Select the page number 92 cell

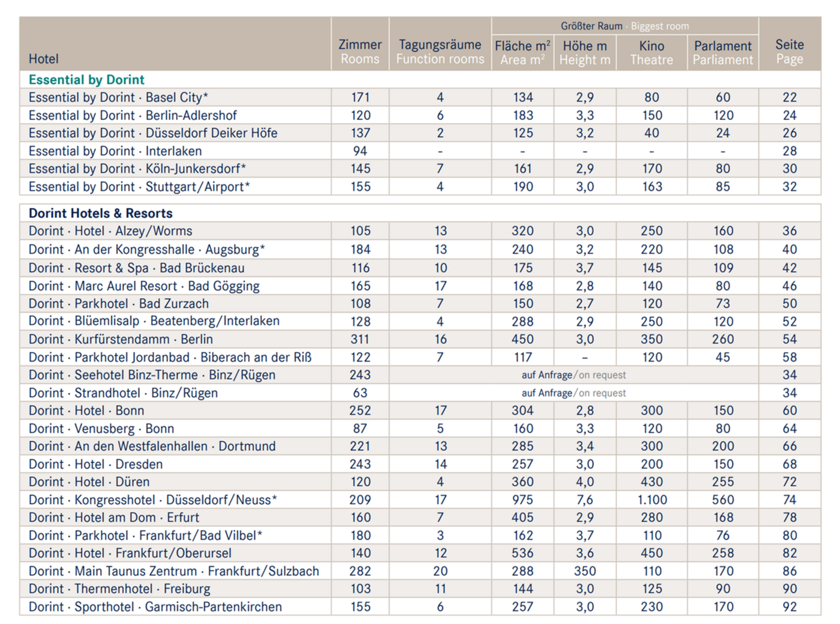click(x=789, y=607)
